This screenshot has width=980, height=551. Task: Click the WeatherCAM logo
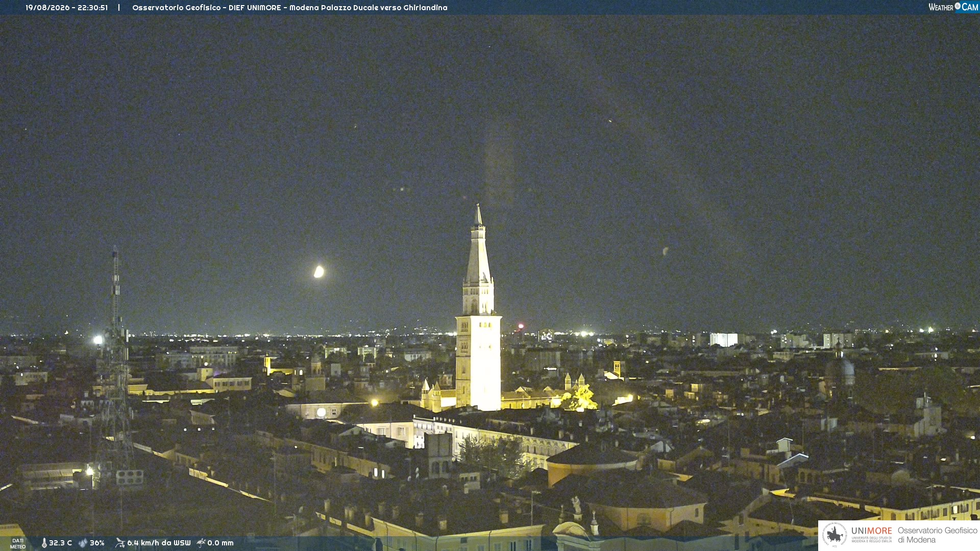click(x=953, y=7)
